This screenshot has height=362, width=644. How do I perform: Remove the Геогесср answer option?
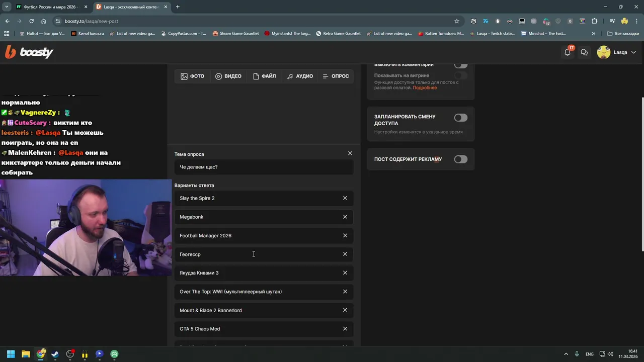click(345, 254)
